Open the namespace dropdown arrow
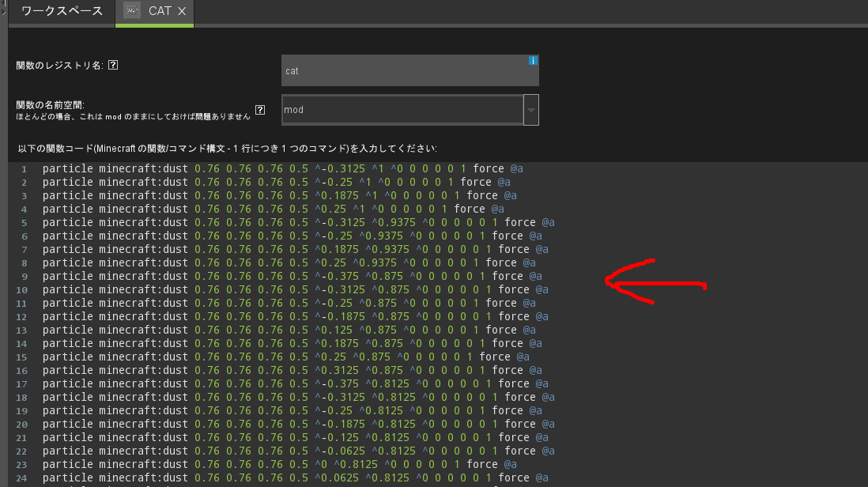This screenshot has width=868, height=487. (531, 110)
